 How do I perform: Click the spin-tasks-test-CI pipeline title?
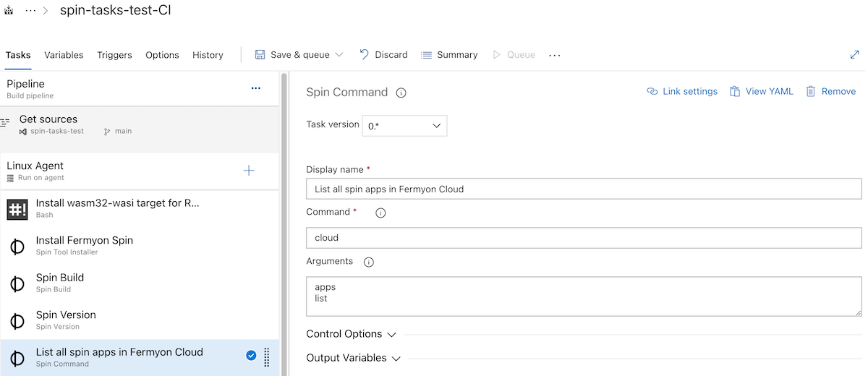pos(115,10)
